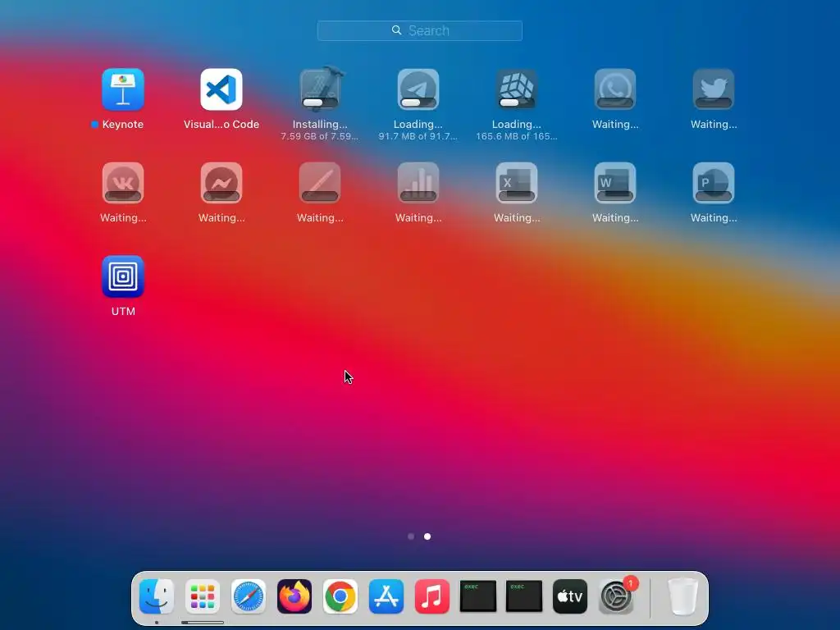
Task: Click the loading Telegram icon
Action: (x=418, y=89)
